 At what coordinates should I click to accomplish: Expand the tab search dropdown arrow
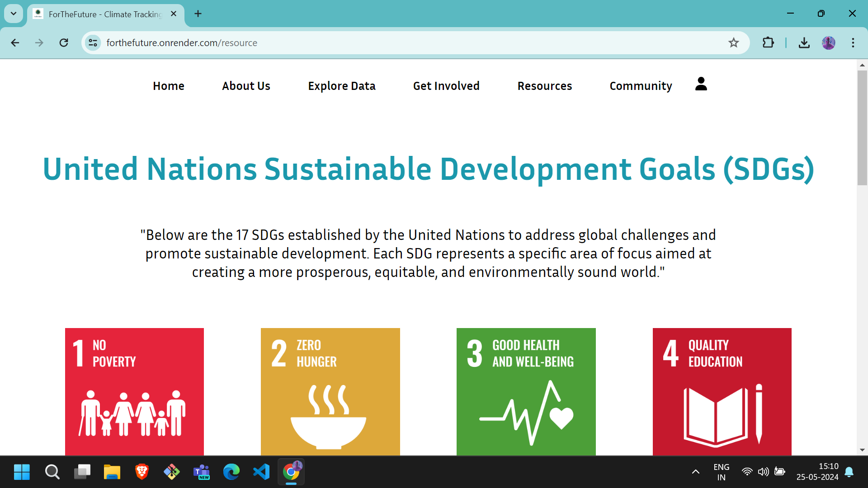point(14,14)
